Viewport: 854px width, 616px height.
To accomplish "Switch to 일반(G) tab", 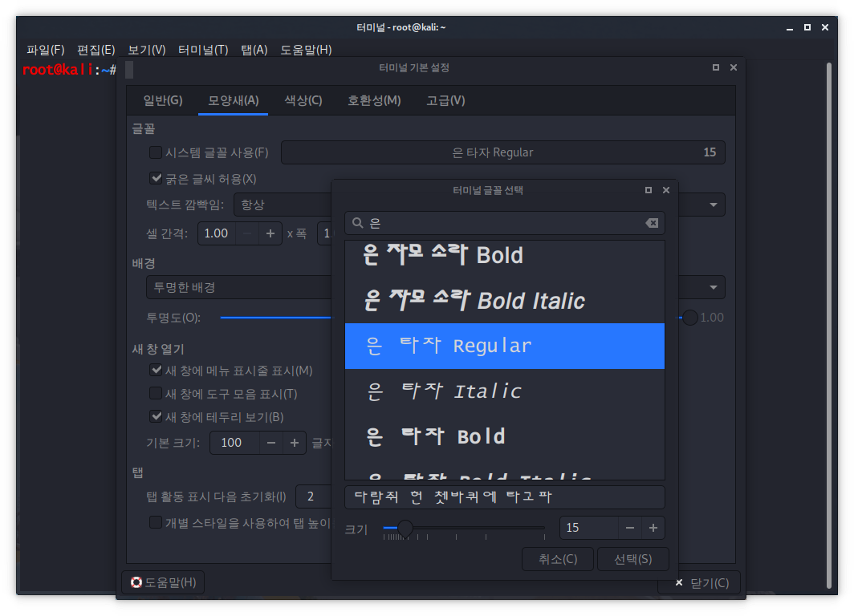I will [163, 101].
